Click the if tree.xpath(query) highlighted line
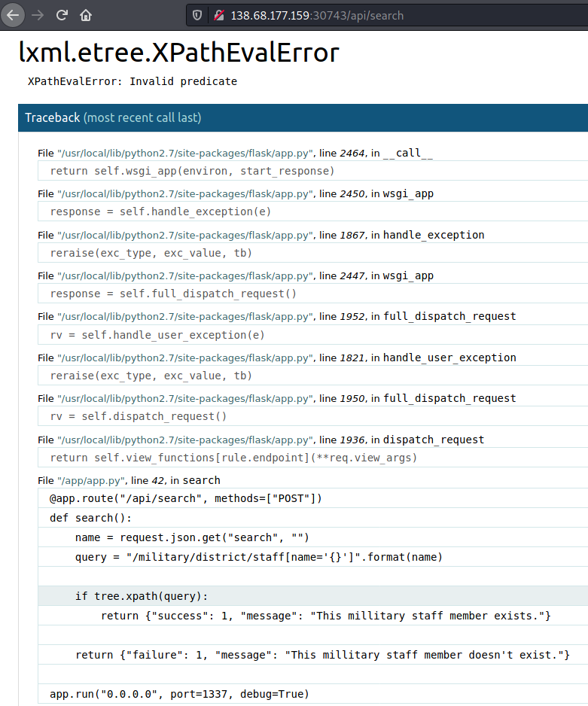 point(313,596)
